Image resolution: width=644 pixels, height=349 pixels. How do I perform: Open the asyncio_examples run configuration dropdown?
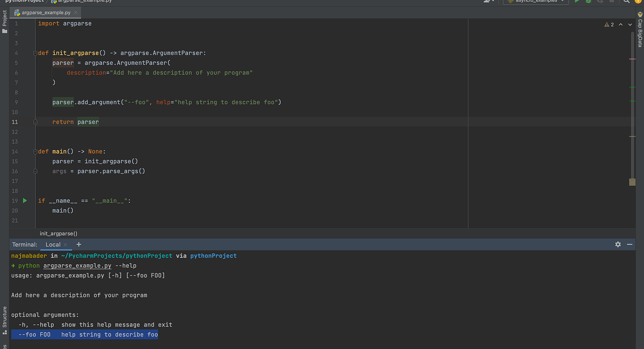pos(535,1)
